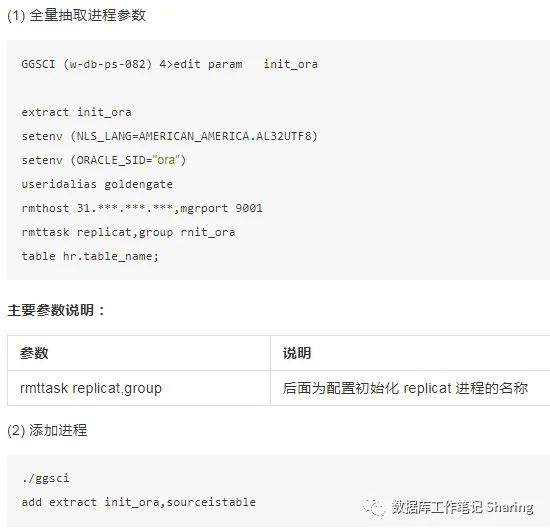Click the 参数 table header cell

click(139, 353)
